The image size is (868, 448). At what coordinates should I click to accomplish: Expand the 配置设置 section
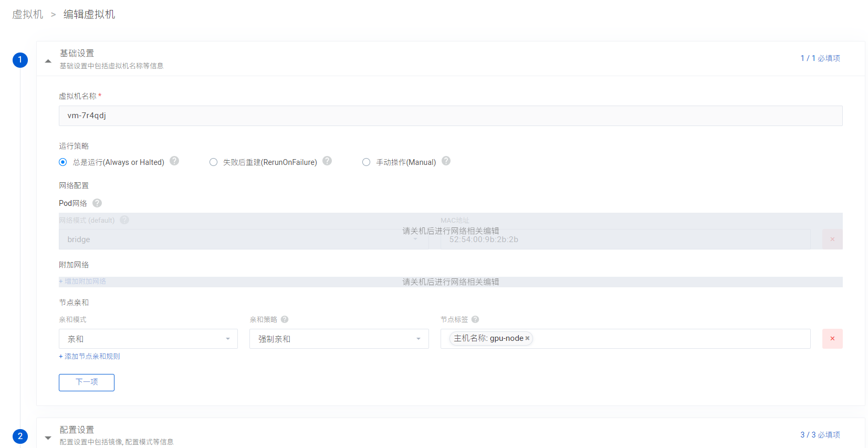click(x=48, y=437)
